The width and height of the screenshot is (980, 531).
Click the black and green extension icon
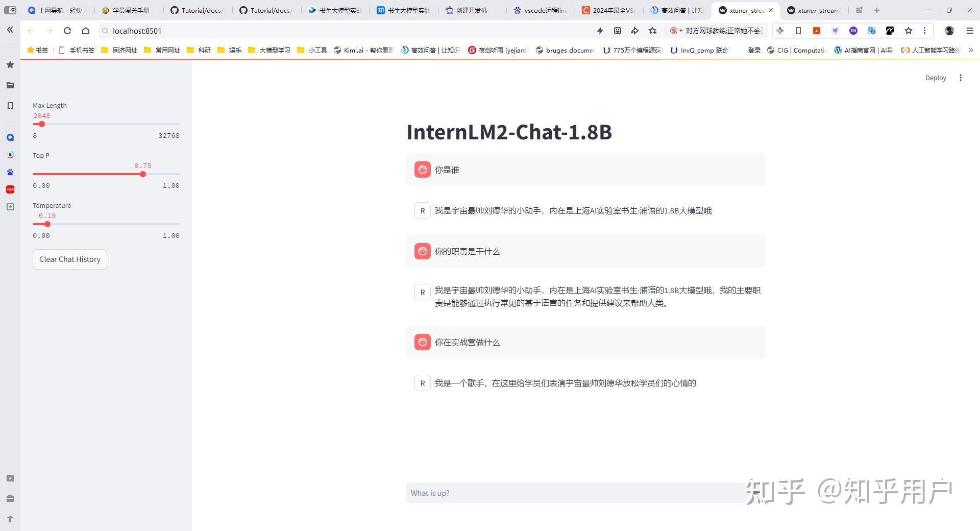pyautogui.click(x=890, y=31)
